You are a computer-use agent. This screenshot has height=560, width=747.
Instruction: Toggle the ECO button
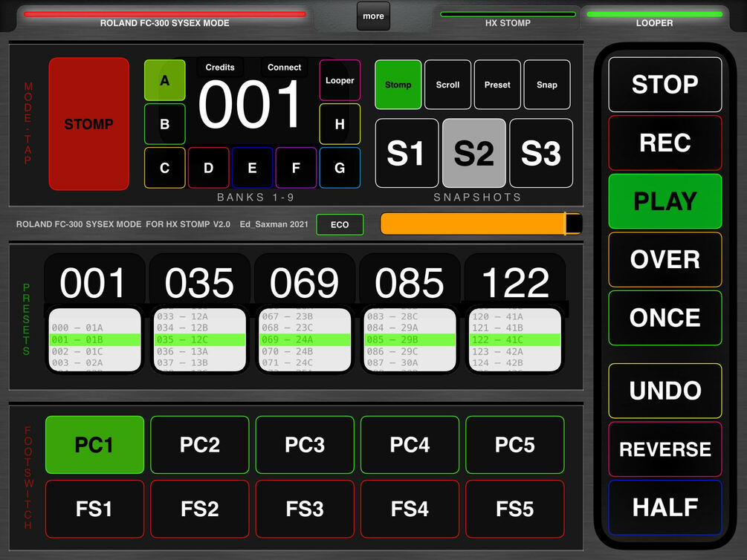[x=340, y=224]
